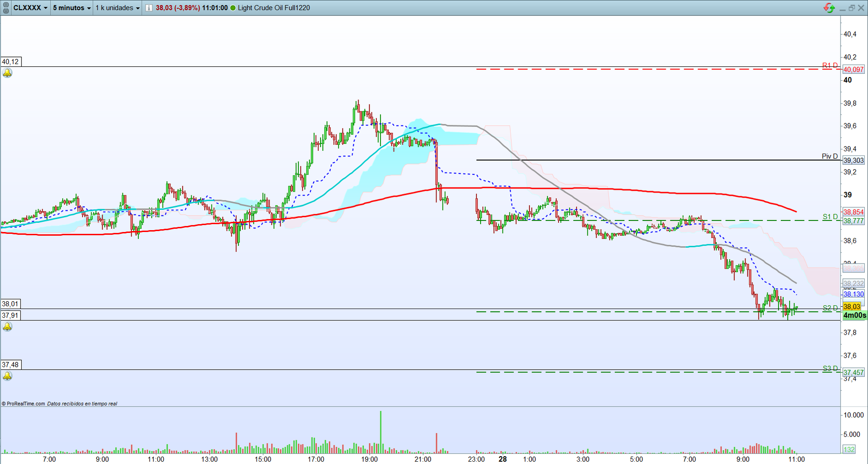Click the gray 38,232 price tag

(x=854, y=284)
